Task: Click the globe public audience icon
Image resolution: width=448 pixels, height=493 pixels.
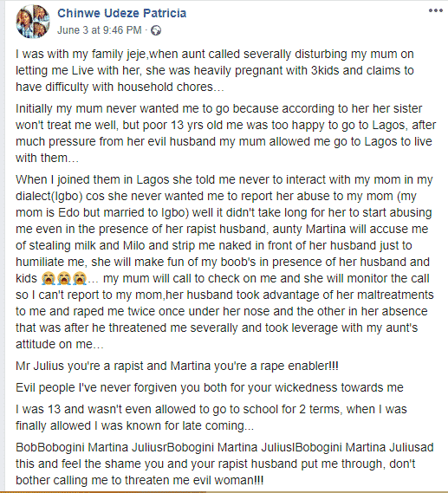Action: coord(156,30)
